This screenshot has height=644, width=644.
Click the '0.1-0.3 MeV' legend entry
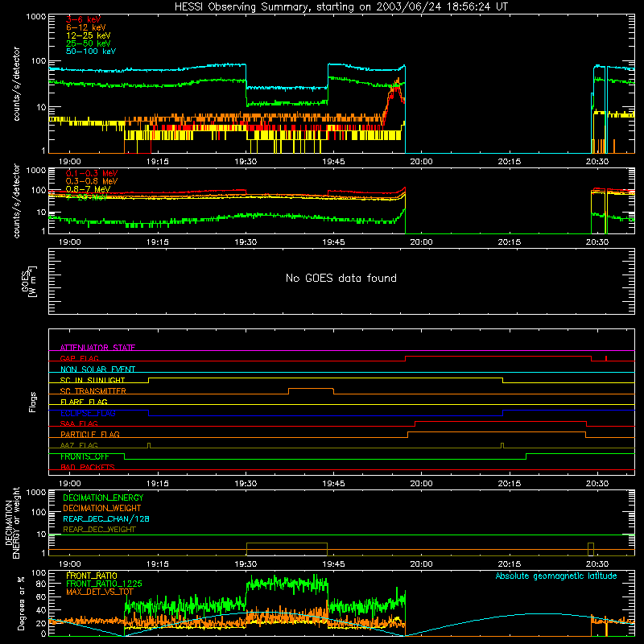click(92, 173)
